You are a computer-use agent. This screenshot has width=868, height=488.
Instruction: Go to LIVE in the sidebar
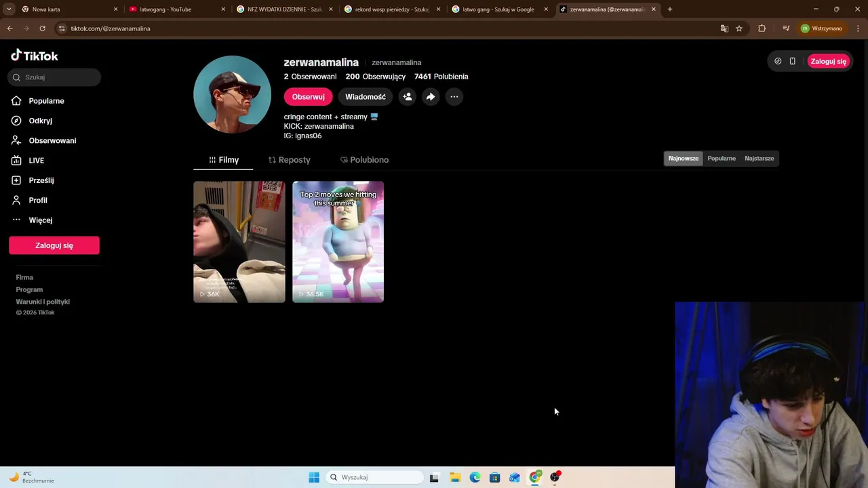point(28,161)
